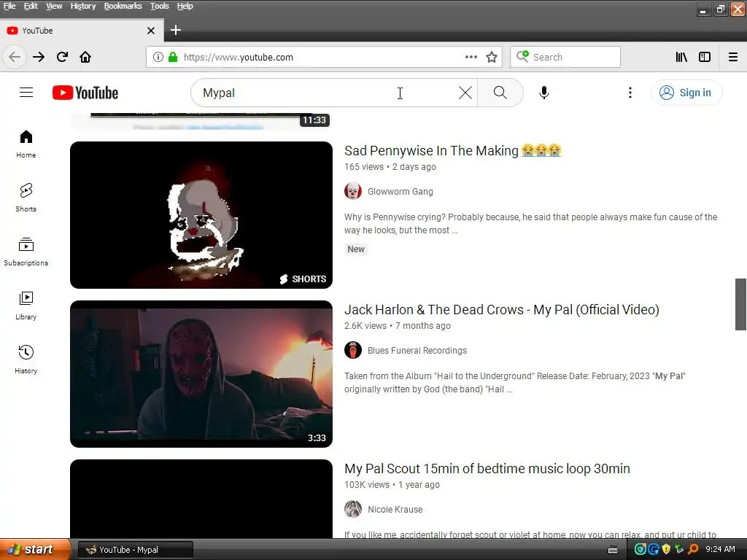Close the YouTube tab
The image size is (747, 560).
pyautogui.click(x=151, y=31)
